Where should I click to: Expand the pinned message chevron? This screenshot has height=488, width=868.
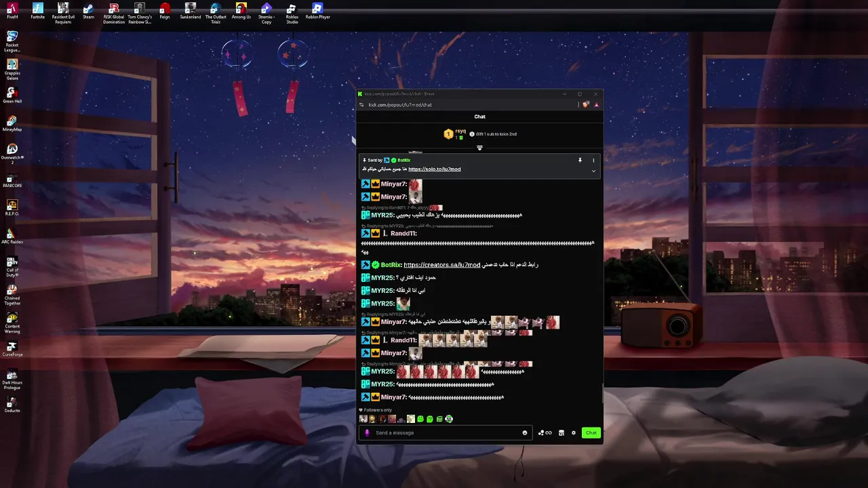coord(593,171)
